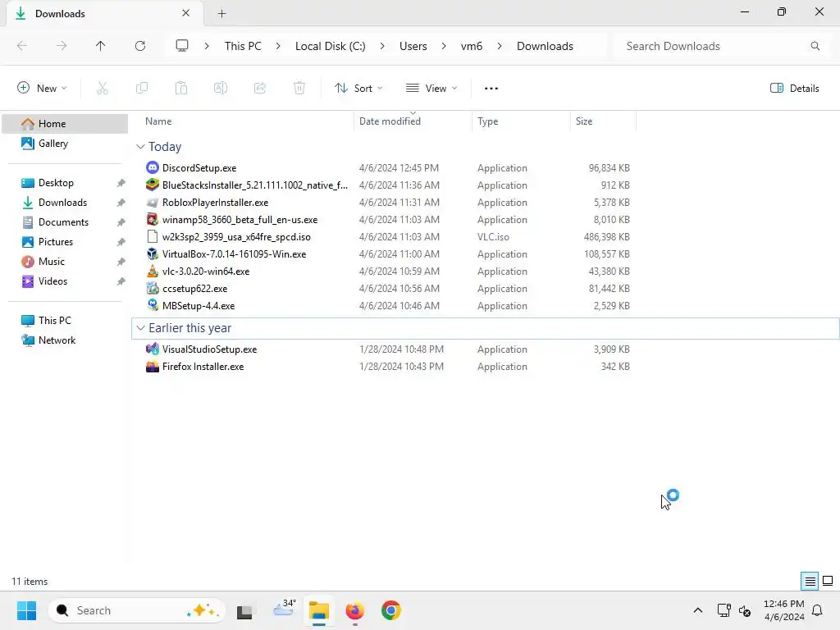
Task: Open the Sort dropdown menu
Action: [x=358, y=89]
